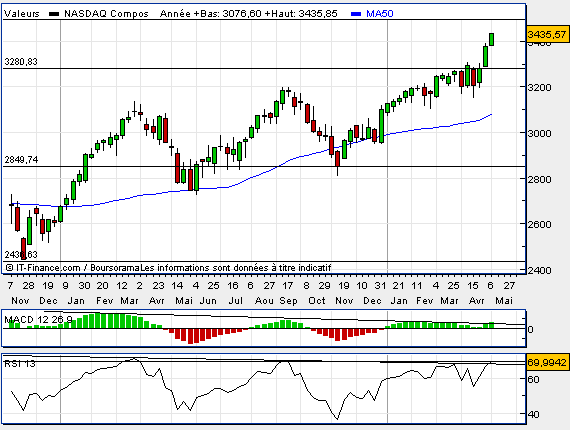Click the 'Jul' month label
The width and height of the screenshot is (570, 430).
click(236, 301)
